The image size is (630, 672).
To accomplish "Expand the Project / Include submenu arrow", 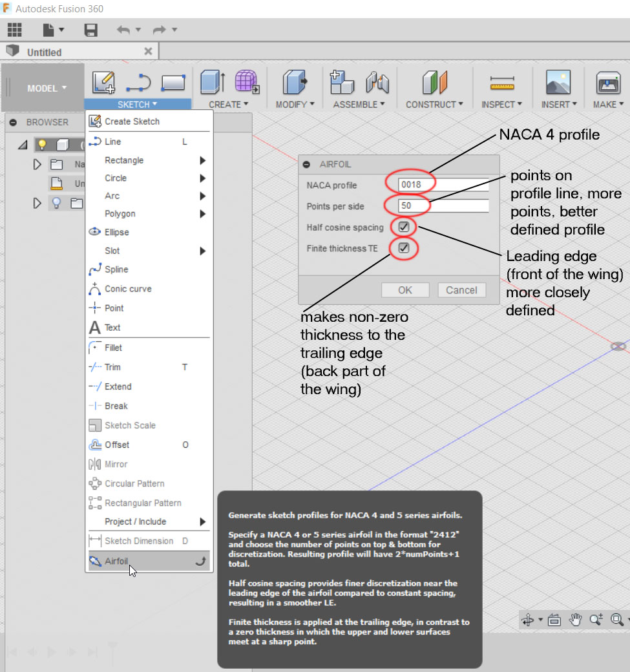I will point(203,521).
